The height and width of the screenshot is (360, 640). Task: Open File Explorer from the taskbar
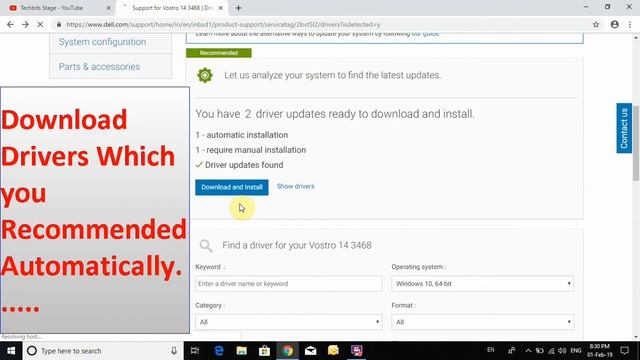[x=242, y=351]
